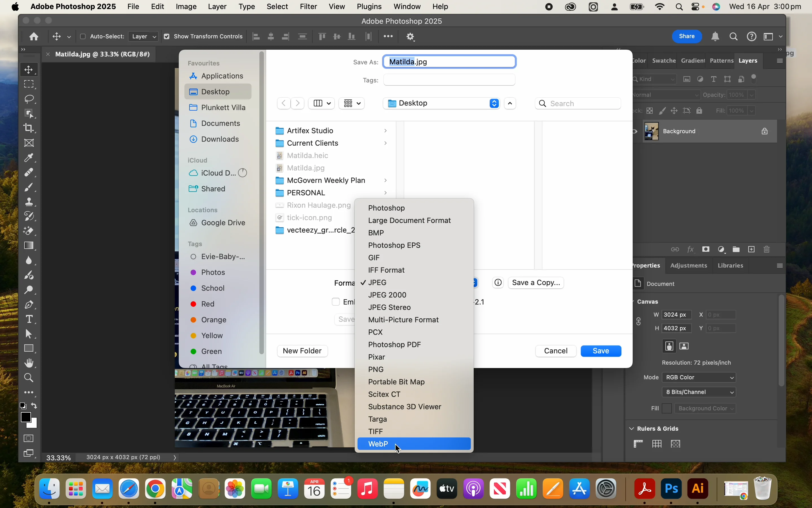The image size is (812, 508).
Task: Choose PNG from the format list
Action: (x=414, y=369)
